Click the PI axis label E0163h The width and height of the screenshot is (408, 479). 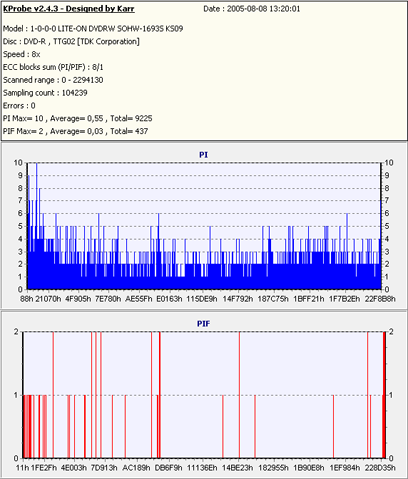click(x=169, y=299)
